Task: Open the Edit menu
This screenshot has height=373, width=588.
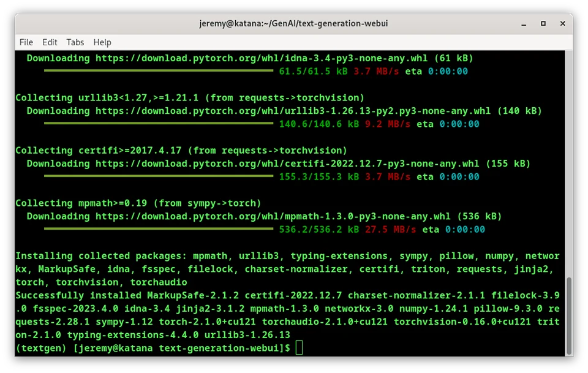Action: (x=50, y=42)
